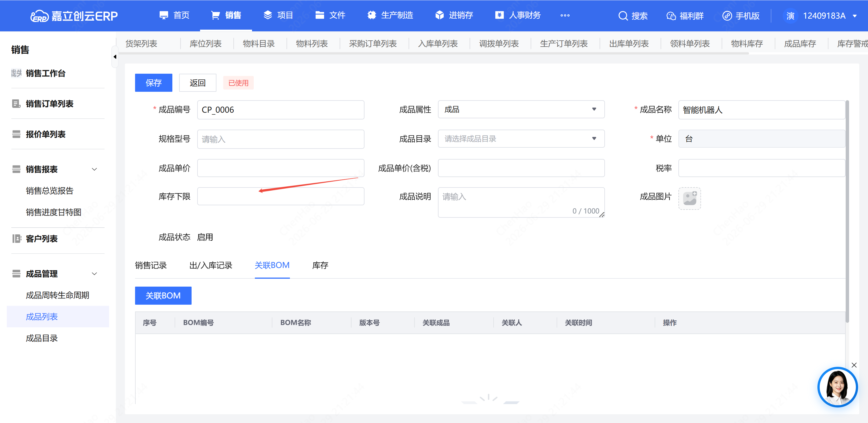Switch to the 出/入库记录 tab
The height and width of the screenshot is (423, 868).
(x=211, y=265)
